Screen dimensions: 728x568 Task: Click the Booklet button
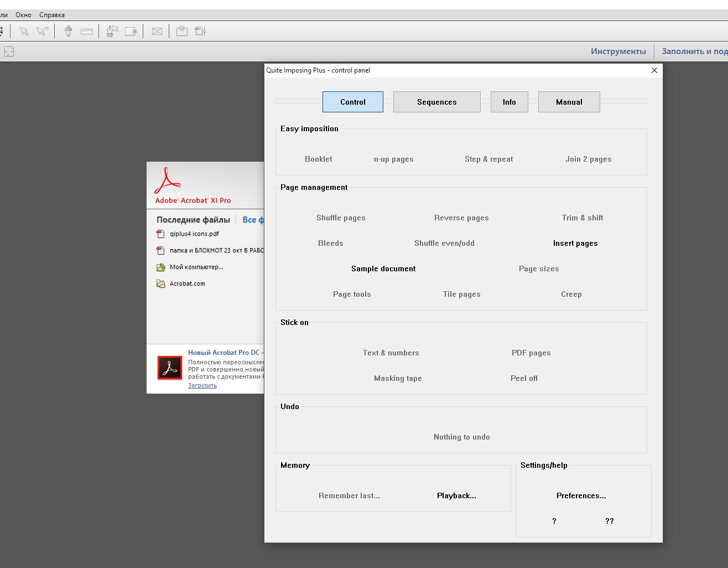(319, 159)
